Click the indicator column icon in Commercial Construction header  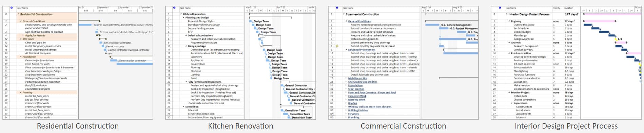tap(337, 7)
